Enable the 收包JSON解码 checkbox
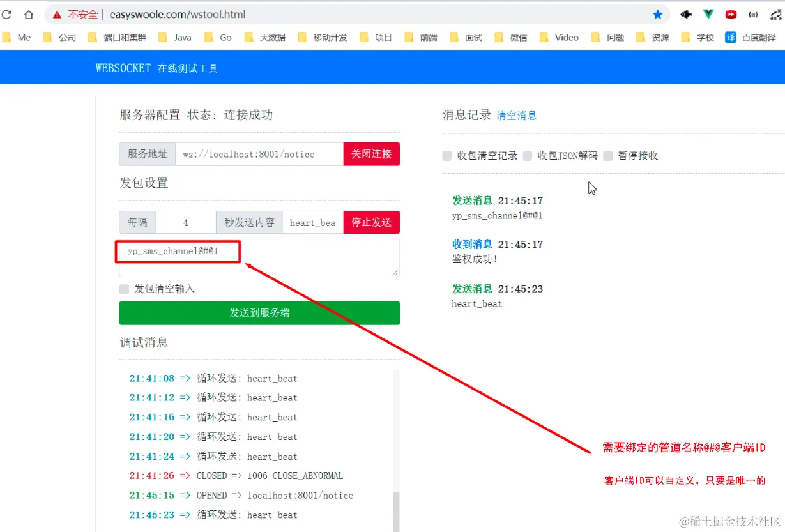 click(528, 155)
